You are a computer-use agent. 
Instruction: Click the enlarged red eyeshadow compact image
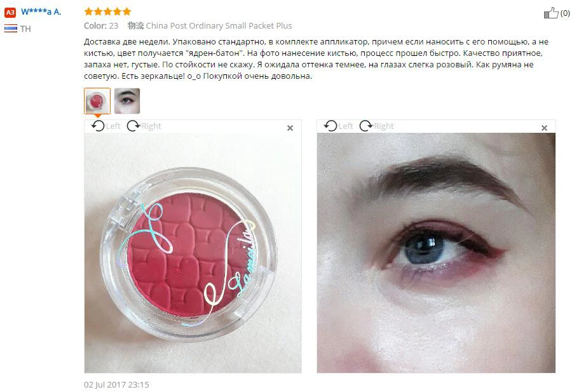193,253
